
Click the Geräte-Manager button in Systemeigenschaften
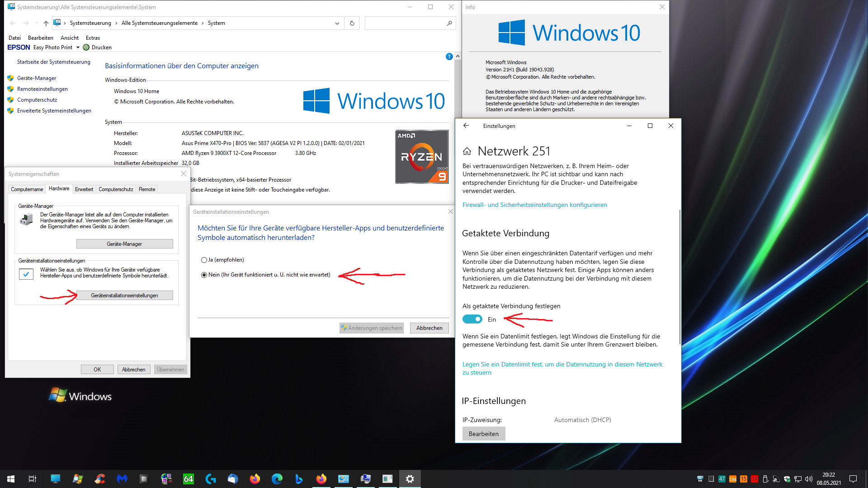pos(124,244)
